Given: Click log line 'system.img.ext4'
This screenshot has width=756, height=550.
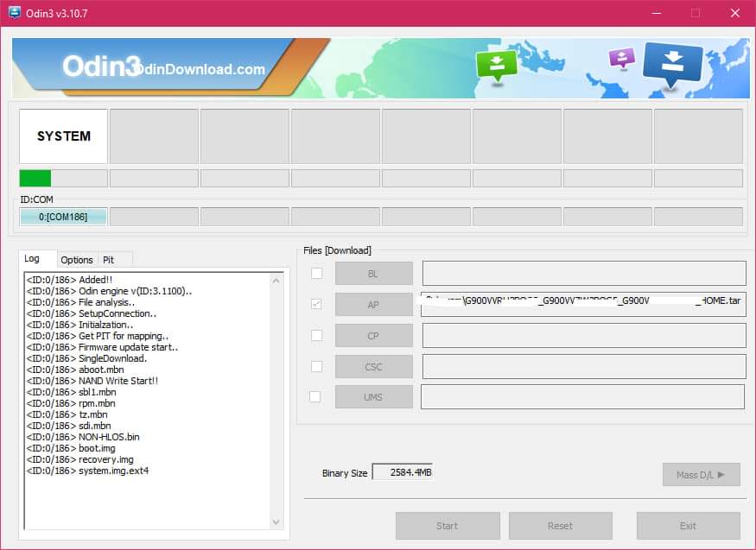Looking at the screenshot, I should (88, 471).
